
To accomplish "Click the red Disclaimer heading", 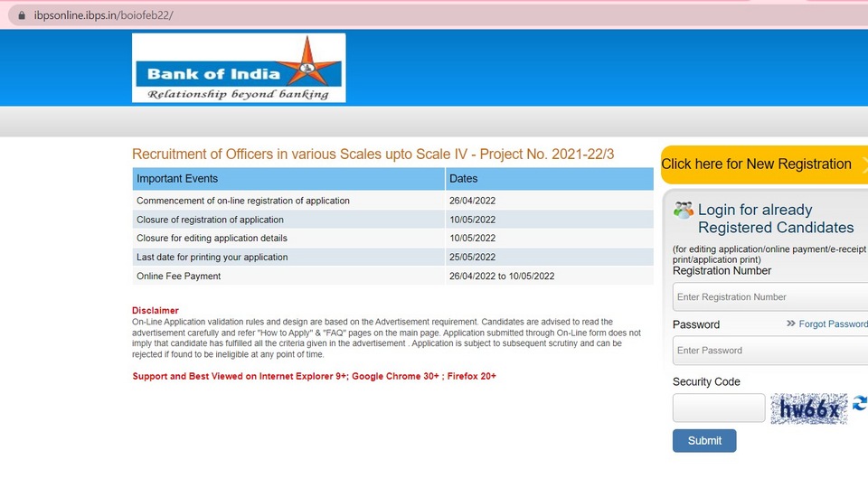I will 155,310.
